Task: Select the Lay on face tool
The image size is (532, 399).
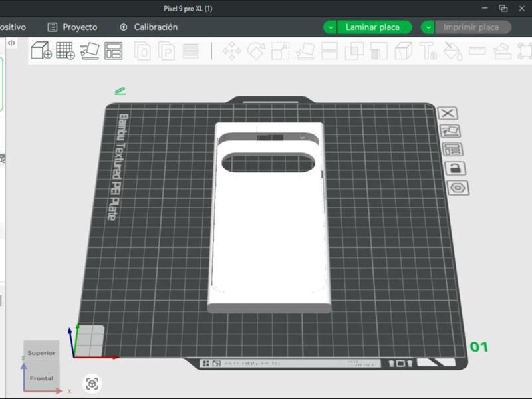Action: (x=305, y=51)
